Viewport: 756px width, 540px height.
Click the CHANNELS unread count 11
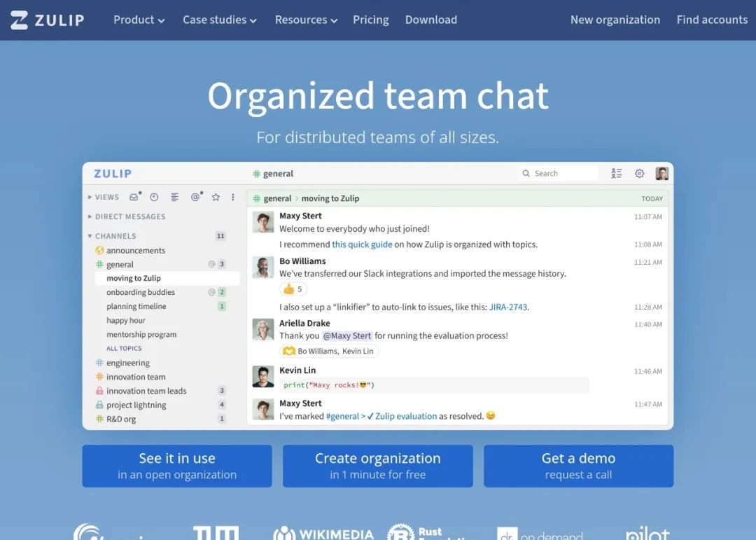click(x=220, y=236)
